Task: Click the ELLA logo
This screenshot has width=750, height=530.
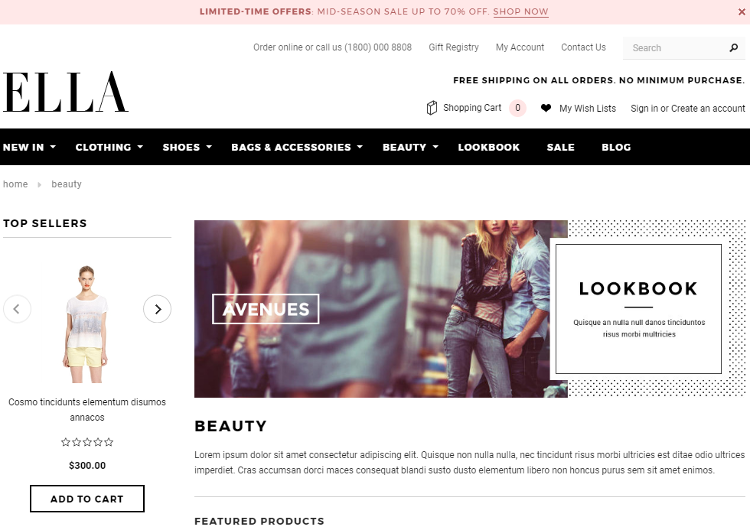Action: (66, 92)
